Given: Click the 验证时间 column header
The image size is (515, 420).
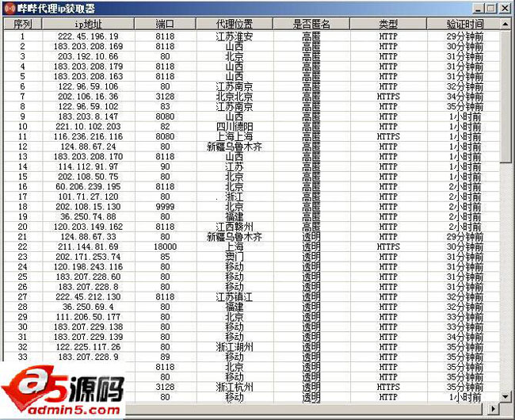Looking at the screenshot, I should [463, 24].
